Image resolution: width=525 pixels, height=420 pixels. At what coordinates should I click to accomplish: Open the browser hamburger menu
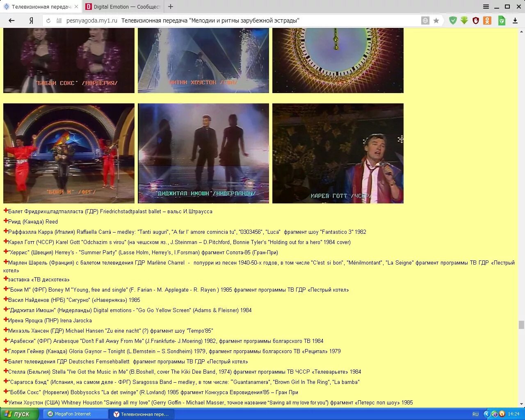(486, 7)
